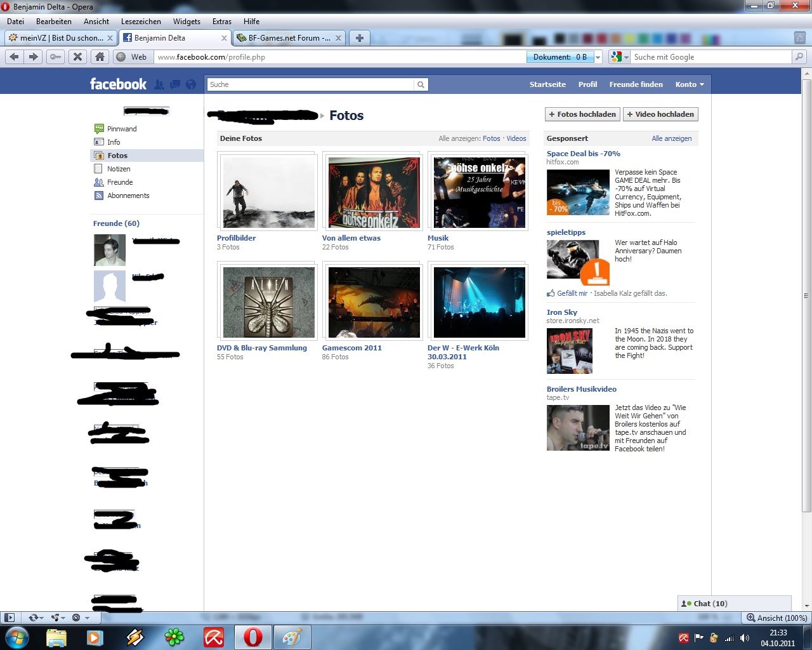Click the Freunde (60) heading link
This screenshot has width=812, height=650.
pyautogui.click(x=116, y=223)
